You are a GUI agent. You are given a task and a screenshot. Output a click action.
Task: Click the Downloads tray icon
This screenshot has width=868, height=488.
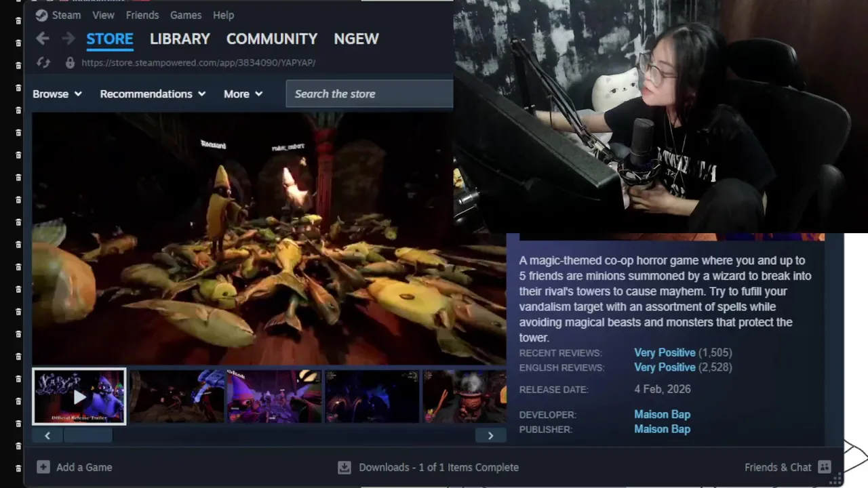(x=344, y=467)
